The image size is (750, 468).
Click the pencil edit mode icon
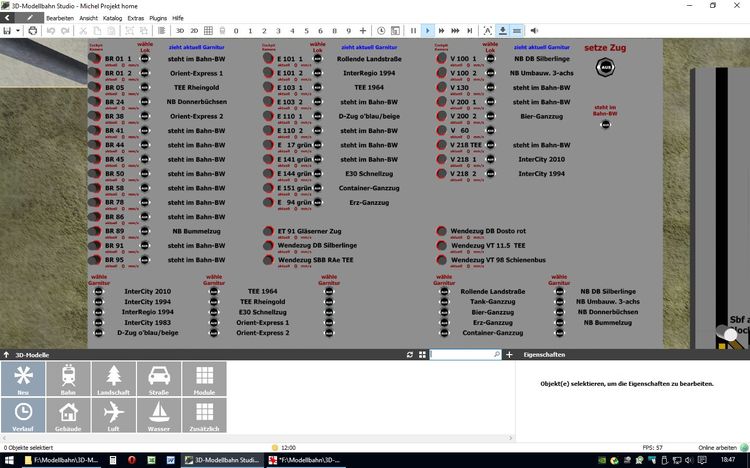point(30,18)
